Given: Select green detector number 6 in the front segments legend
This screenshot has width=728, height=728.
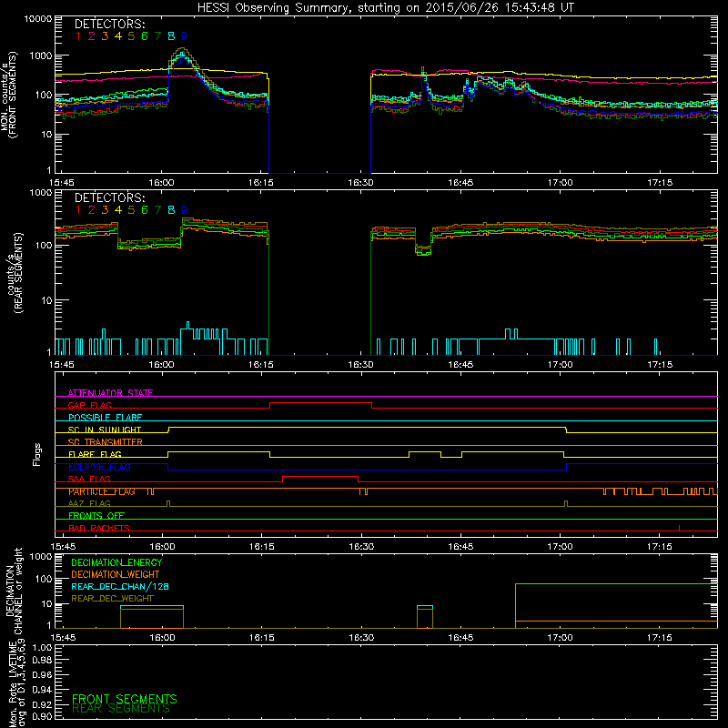Looking at the screenshot, I should (x=145, y=36).
